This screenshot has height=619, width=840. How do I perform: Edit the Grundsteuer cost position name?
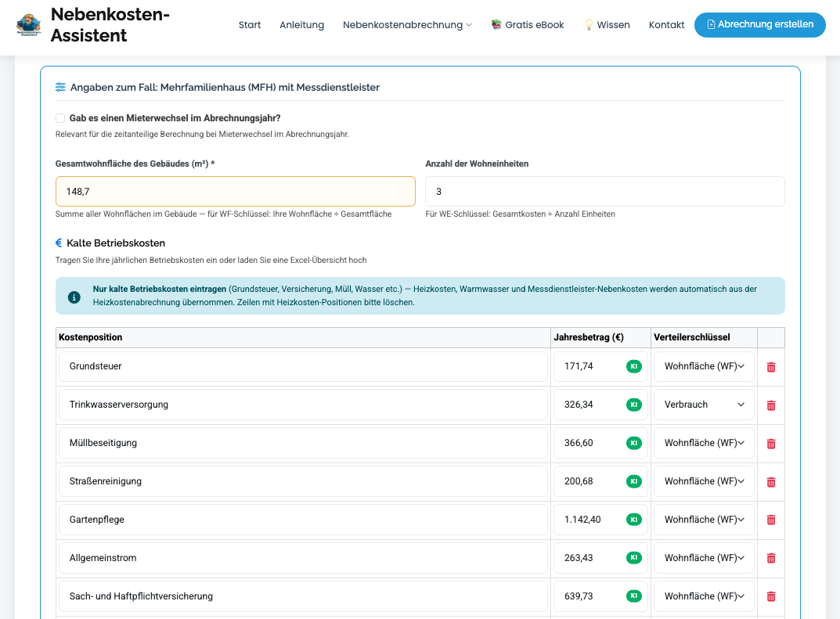coord(303,366)
